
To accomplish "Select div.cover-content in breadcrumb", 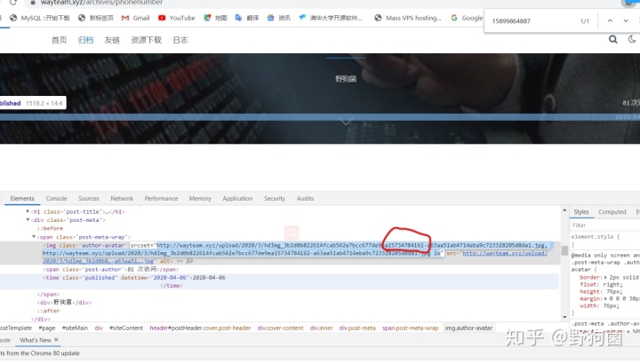I will (280, 328).
